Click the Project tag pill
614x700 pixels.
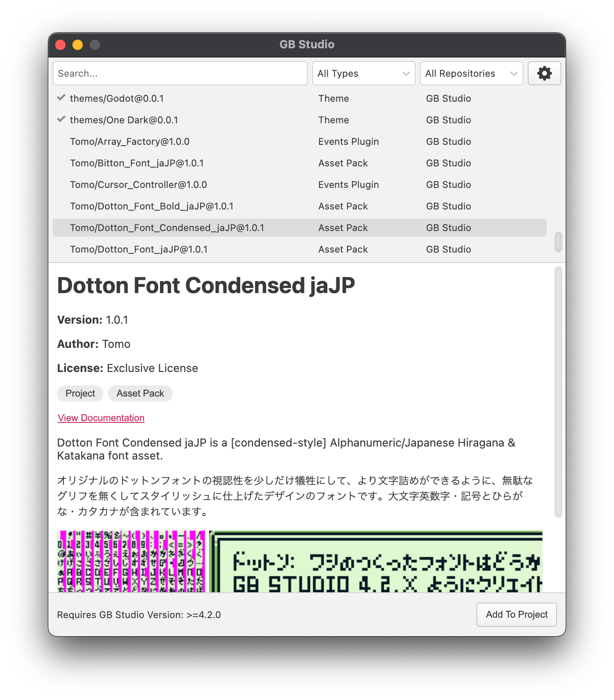pos(80,394)
